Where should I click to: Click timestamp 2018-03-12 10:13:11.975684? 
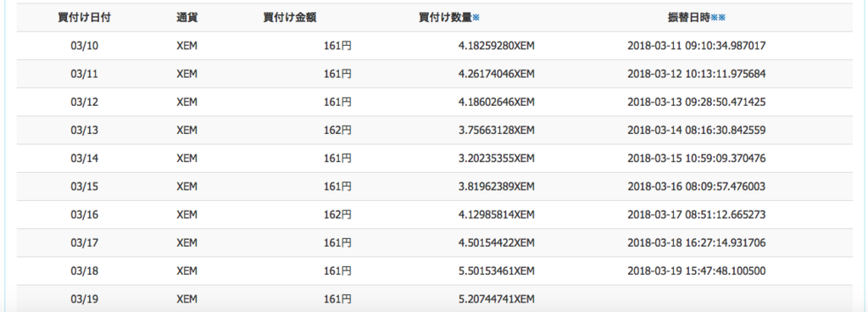pyautogui.click(x=697, y=74)
